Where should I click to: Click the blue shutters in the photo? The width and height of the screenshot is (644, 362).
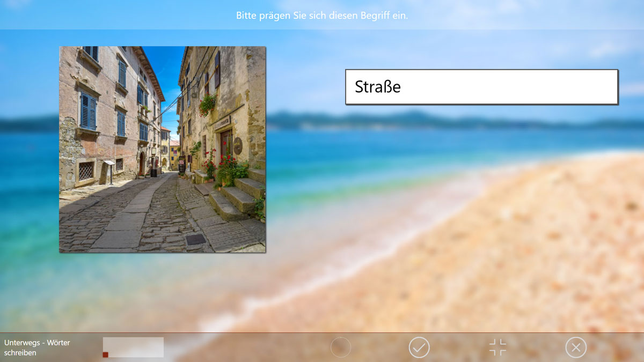pyautogui.click(x=88, y=110)
